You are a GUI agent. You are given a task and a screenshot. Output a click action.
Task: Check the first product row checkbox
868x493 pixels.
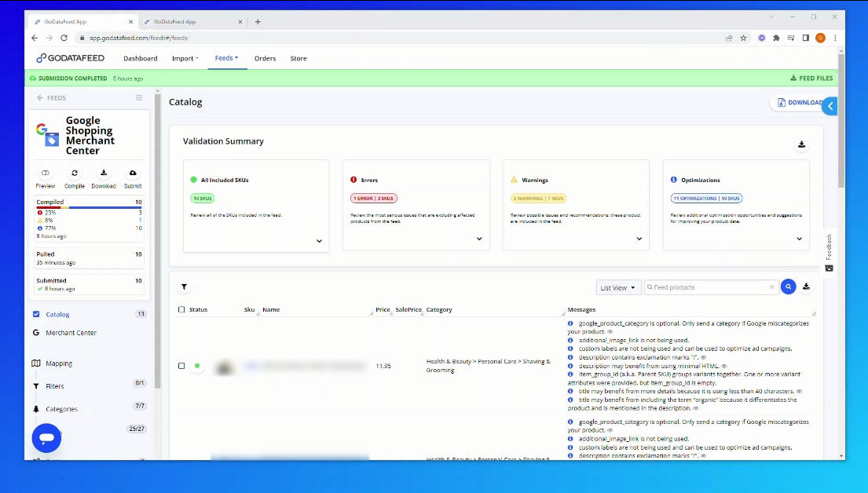[181, 366]
